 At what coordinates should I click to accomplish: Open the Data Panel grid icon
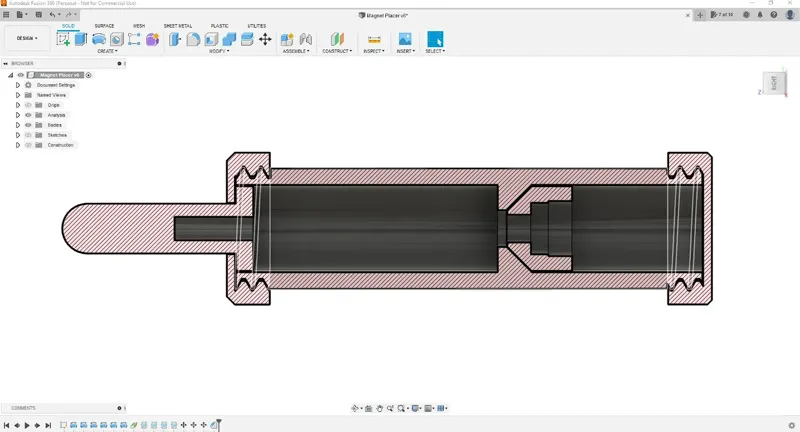(6, 15)
